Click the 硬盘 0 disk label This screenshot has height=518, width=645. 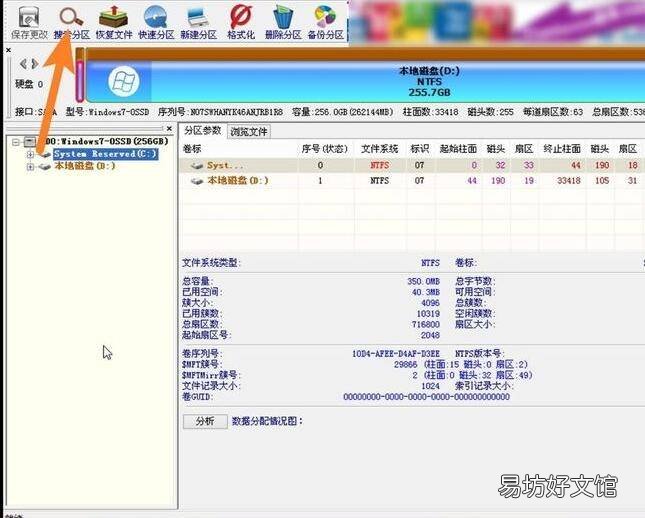pos(29,84)
